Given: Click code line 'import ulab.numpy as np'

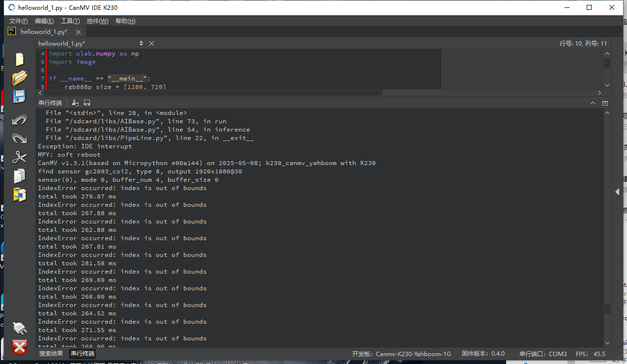Looking at the screenshot, I should (x=94, y=54).
